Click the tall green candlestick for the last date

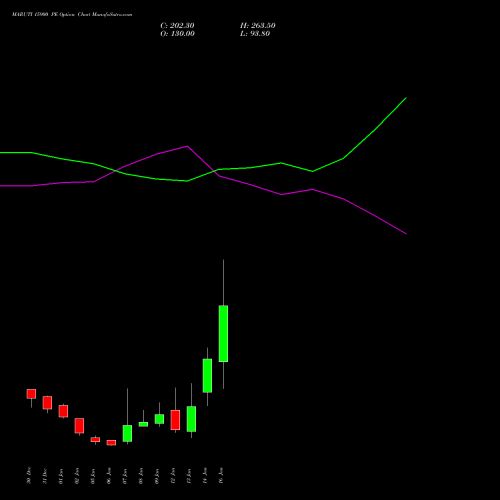point(223,333)
